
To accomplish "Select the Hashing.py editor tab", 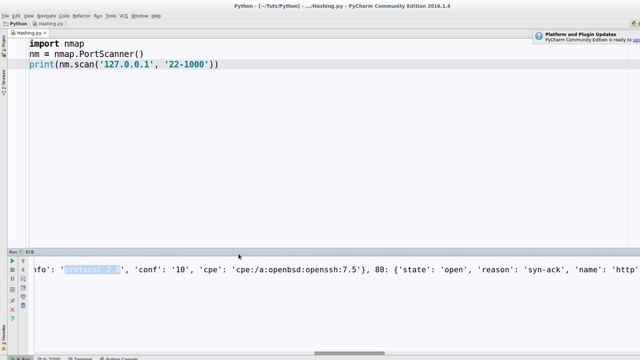I will (29, 33).
